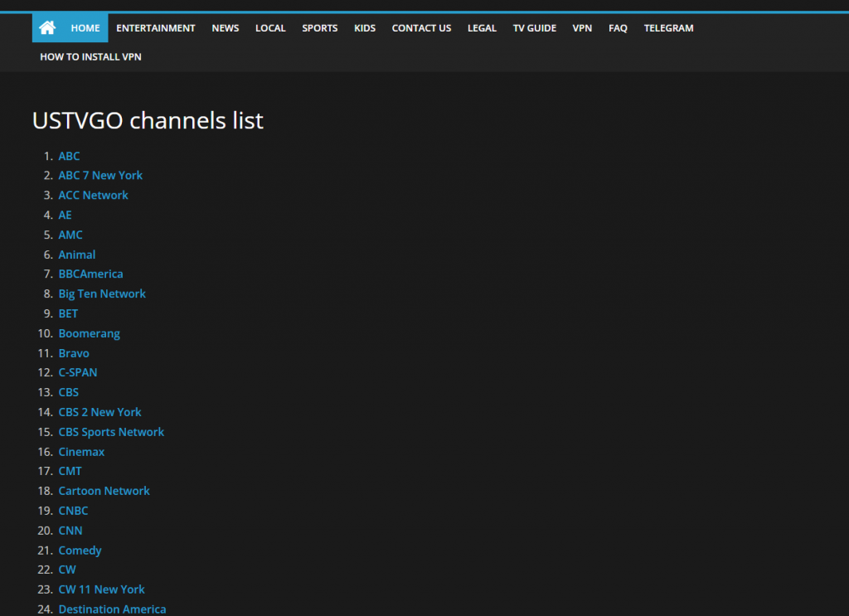The width and height of the screenshot is (849, 616).
Task: Select the BET channel link
Action: 68,313
